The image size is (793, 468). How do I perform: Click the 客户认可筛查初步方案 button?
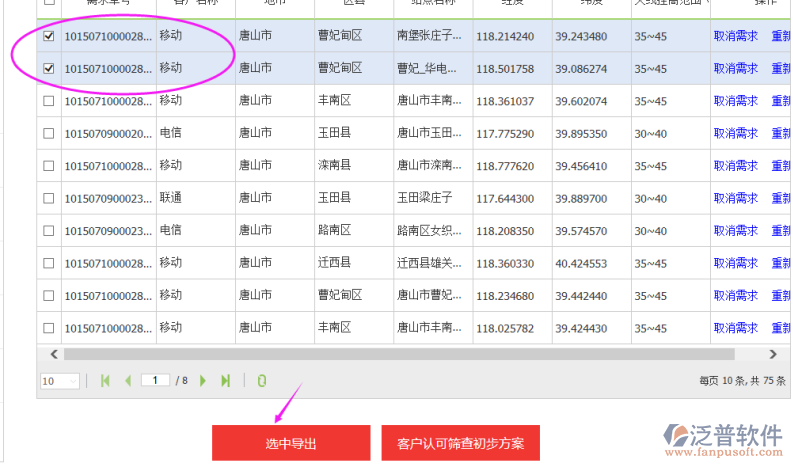[x=460, y=443]
